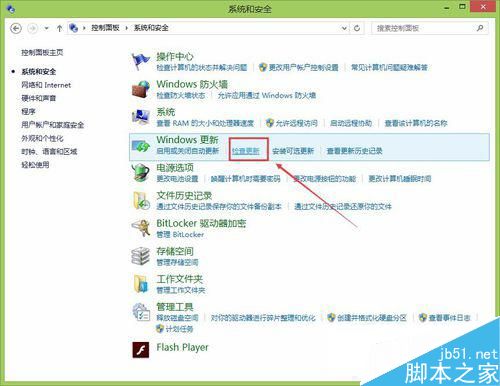Select 外观和个性化 in the sidebar

click(x=42, y=138)
